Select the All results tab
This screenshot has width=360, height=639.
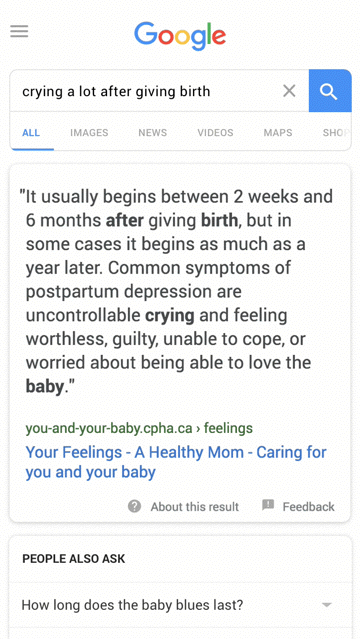tap(31, 132)
